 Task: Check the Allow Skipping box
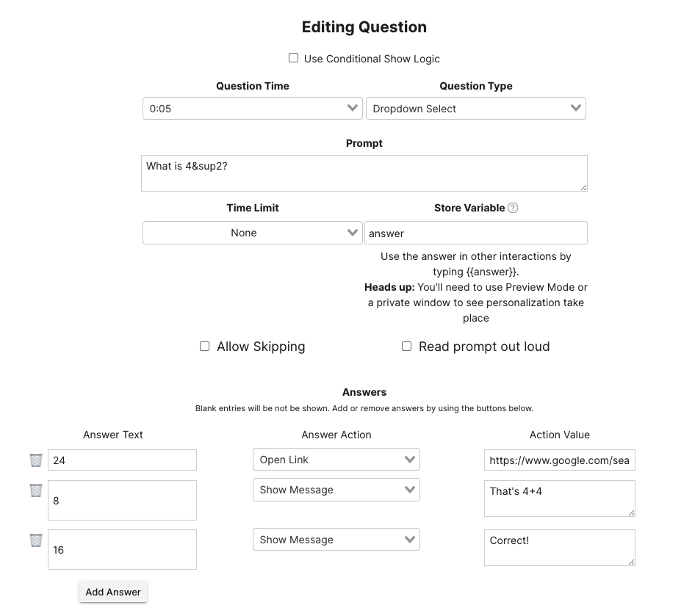point(205,347)
